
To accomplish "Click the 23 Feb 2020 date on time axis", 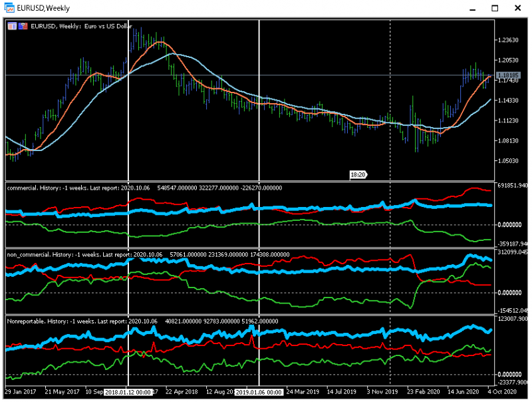I will [423, 392].
